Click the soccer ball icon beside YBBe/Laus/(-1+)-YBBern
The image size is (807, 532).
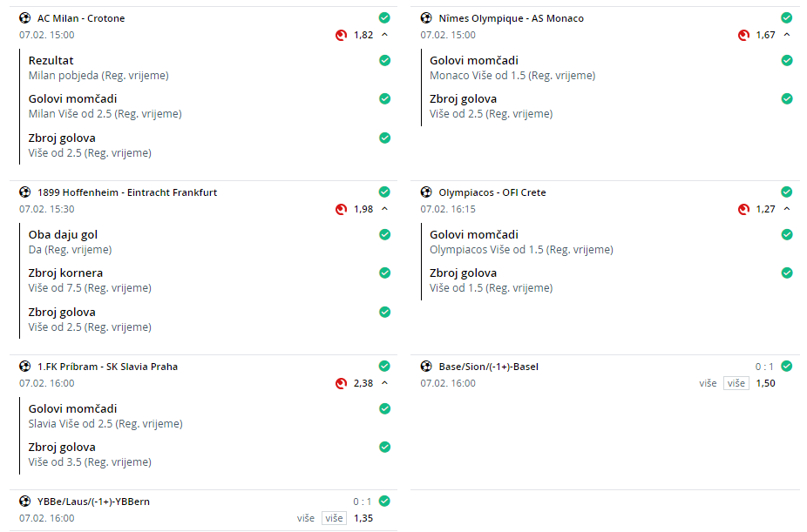coord(24,502)
